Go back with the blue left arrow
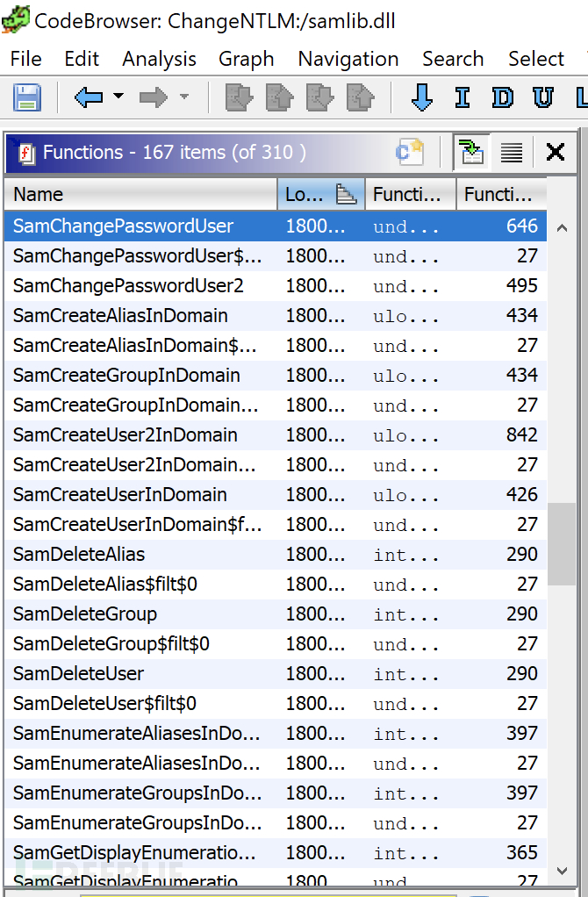The height and width of the screenshot is (897, 588). 88,97
